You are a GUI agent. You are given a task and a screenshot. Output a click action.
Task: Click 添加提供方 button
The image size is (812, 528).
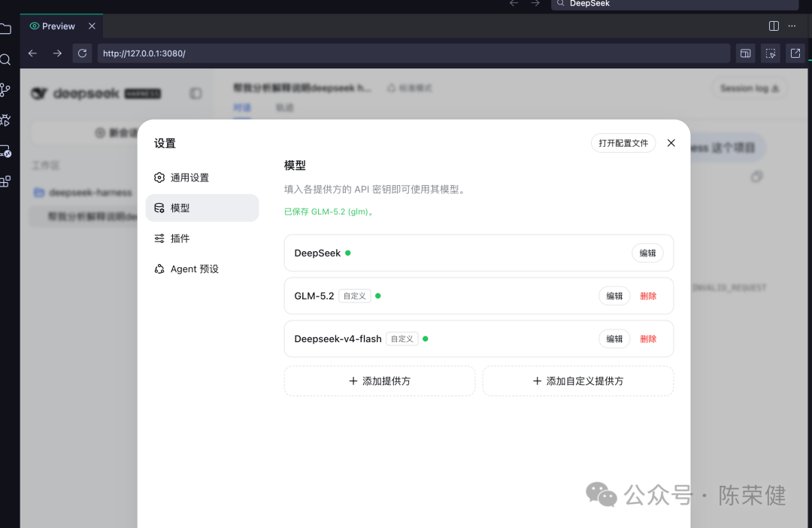pyautogui.click(x=380, y=381)
